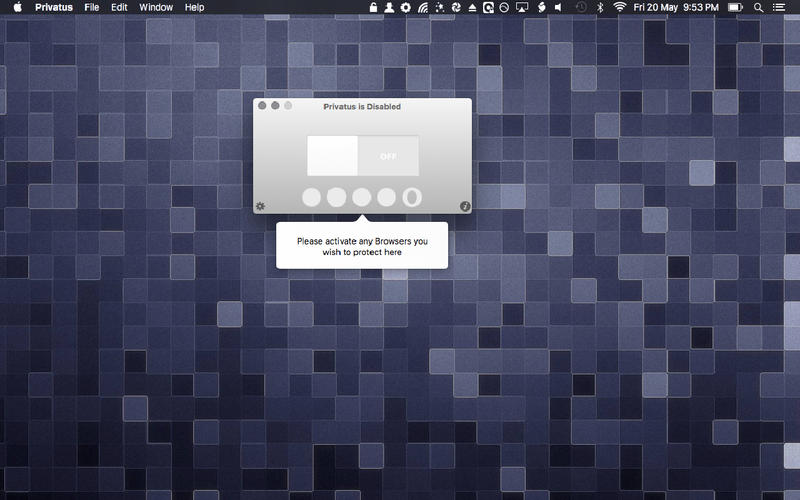
Task: Open the volume control in the menu bar
Action: click(559, 7)
